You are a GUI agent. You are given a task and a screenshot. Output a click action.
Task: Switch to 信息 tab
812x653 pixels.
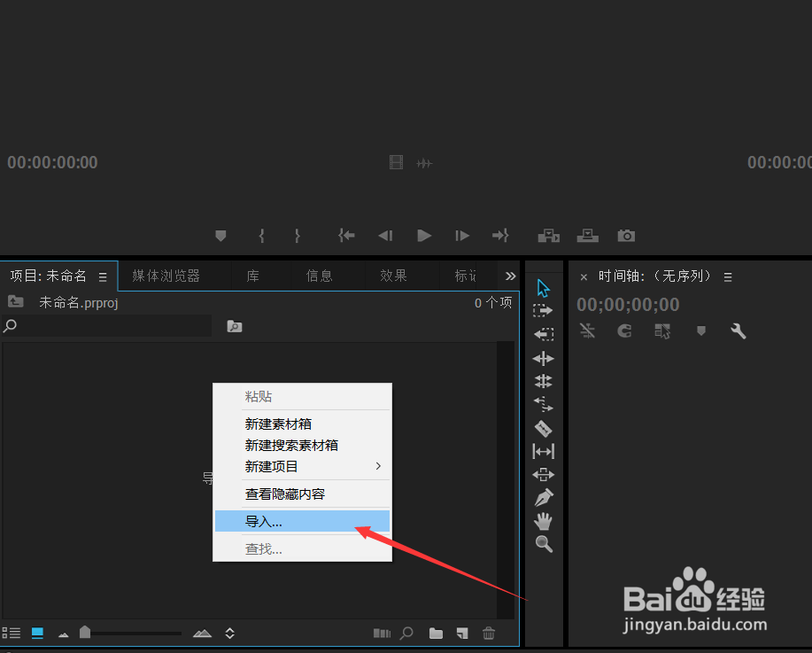coord(320,276)
